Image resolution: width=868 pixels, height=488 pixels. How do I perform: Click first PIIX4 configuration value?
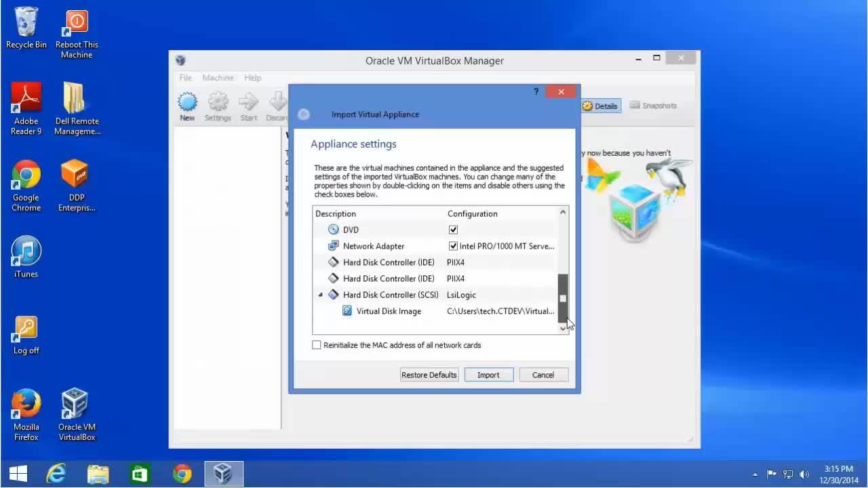click(456, 262)
